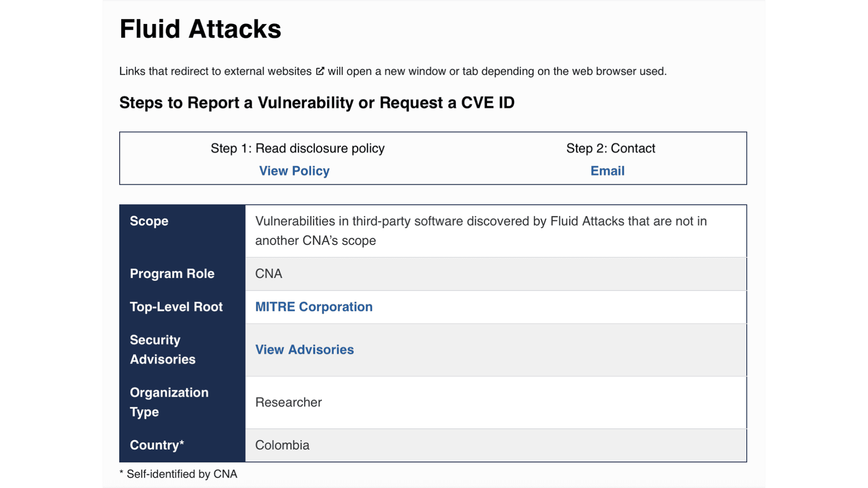Image resolution: width=868 pixels, height=488 pixels.
Task: Click the Organization Type row label
Action: (x=169, y=402)
